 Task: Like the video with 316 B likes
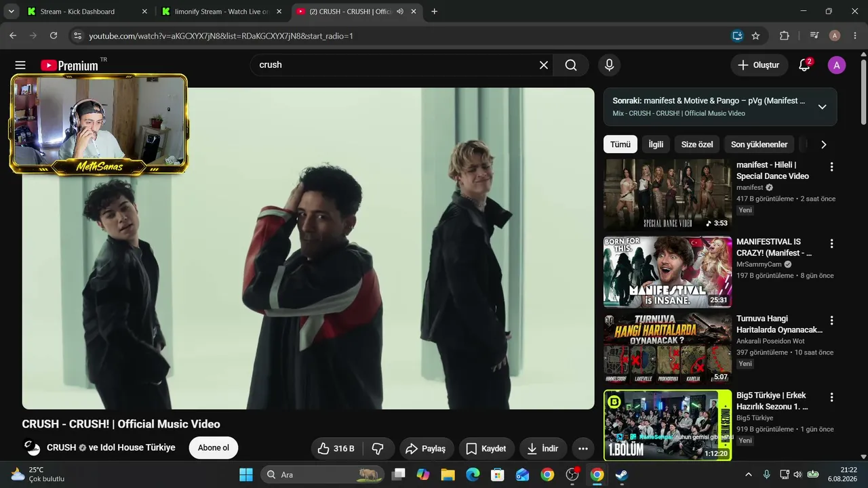point(337,449)
